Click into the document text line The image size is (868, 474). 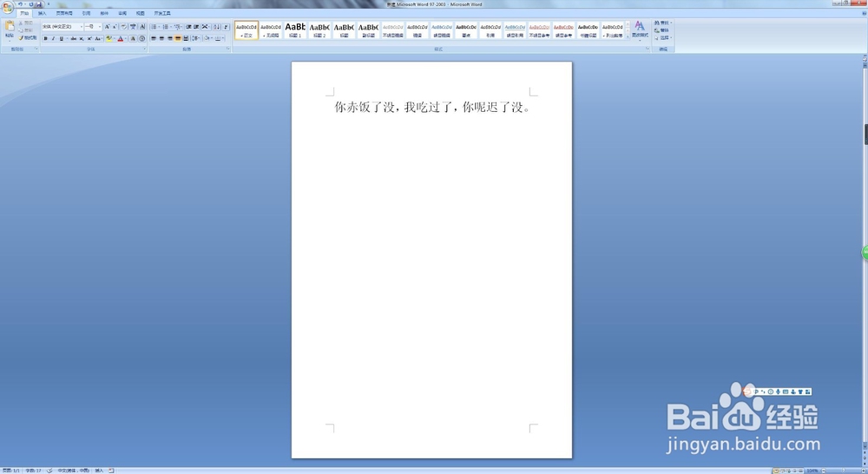pos(431,107)
